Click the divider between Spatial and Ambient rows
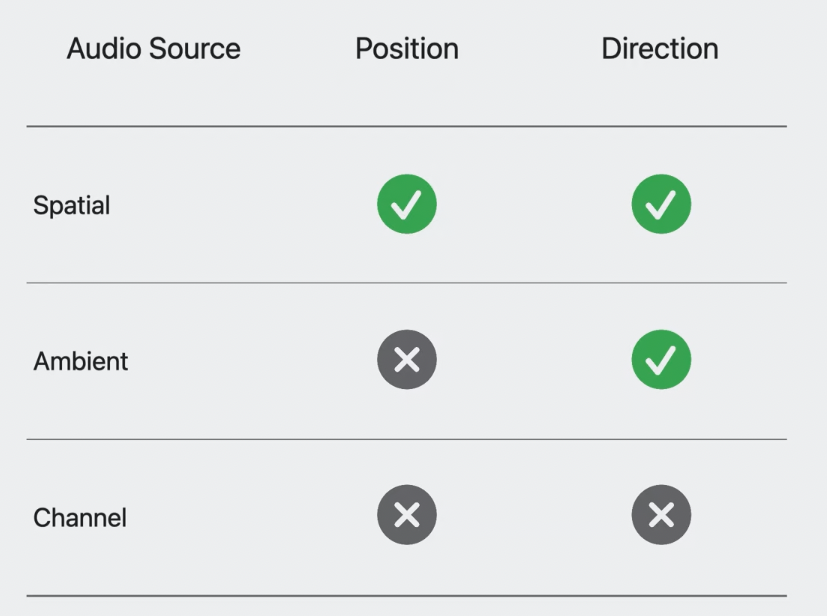Image resolution: width=827 pixels, height=616 pixels. click(x=406, y=283)
